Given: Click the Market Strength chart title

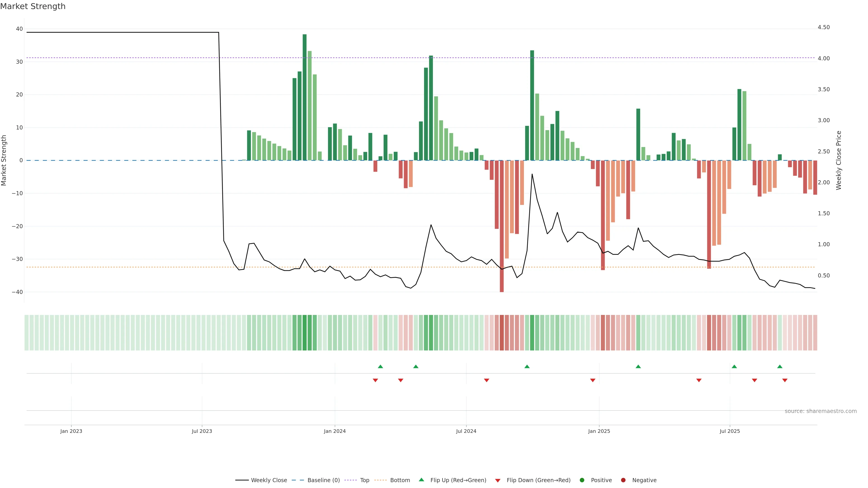Looking at the screenshot, I should click(x=33, y=6).
